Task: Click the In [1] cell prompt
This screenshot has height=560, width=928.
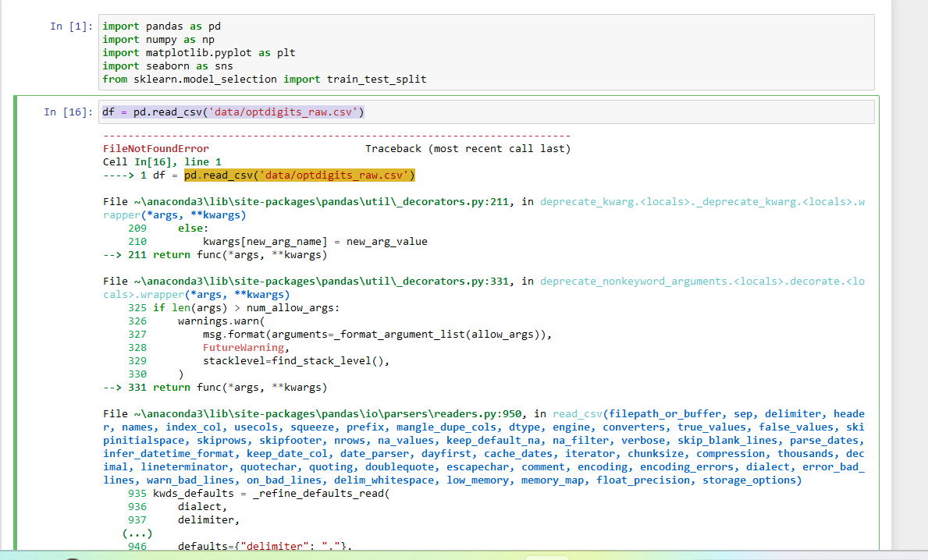Action: [71, 26]
